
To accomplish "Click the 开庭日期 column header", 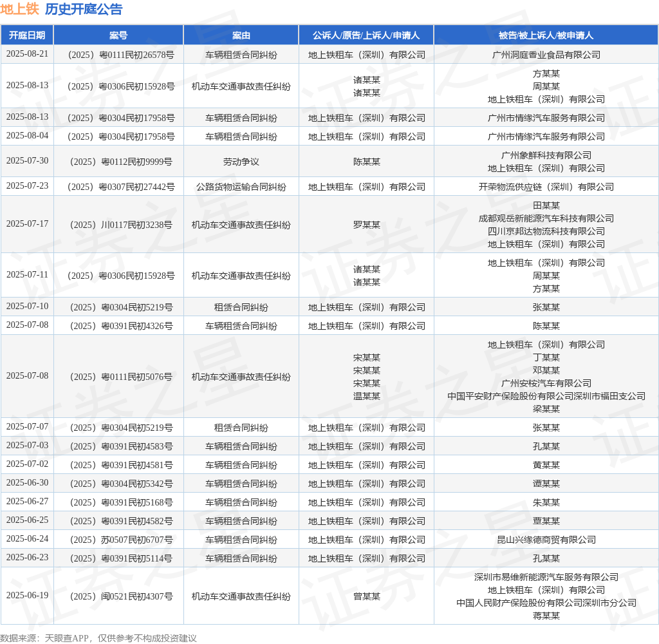I will [x=27, y=35].
